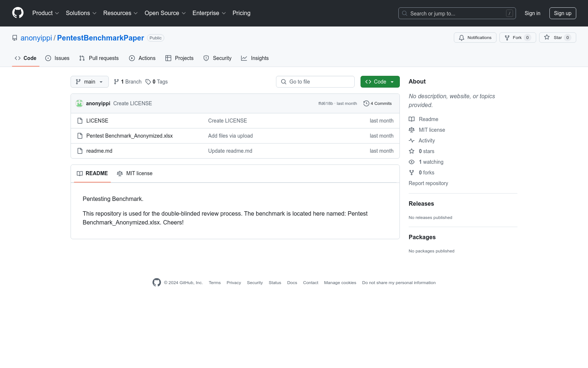Open the Projects tab
Viewport: 588px width, 368px height.
pos(179,58)
